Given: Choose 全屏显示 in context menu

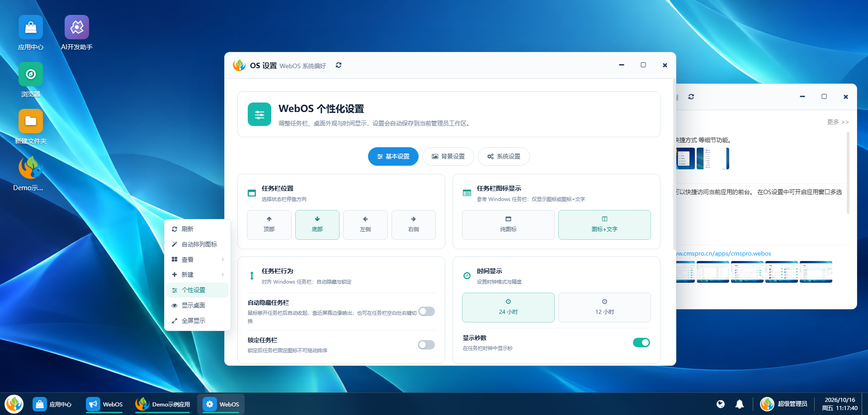Looking at the screenshot, I should point(198,321).
